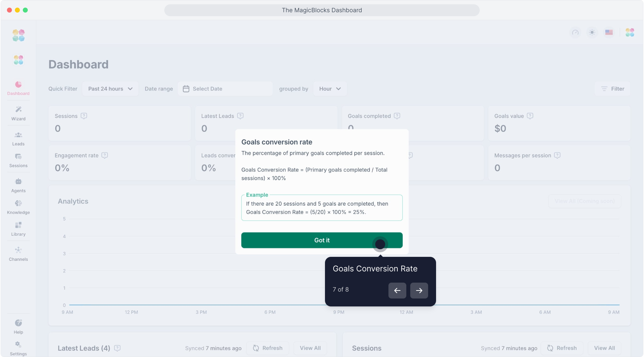This screenshot has width=644, height=357.
Task: Click the speedometer icon in top bar
Action: click(575, 32)
